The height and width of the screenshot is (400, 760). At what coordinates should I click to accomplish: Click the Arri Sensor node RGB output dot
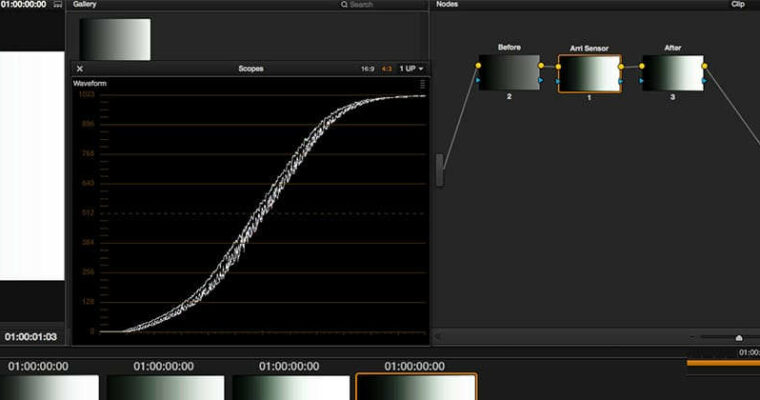(x=621, y=66)
